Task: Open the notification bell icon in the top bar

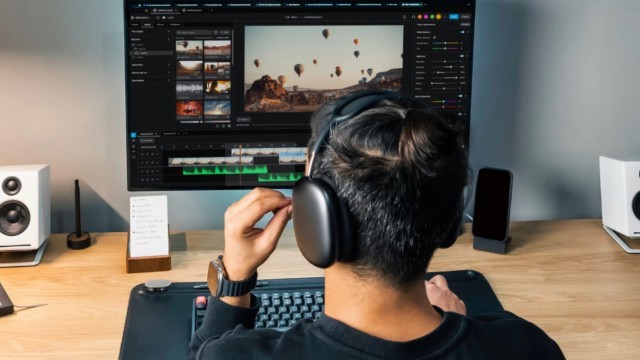Action: coord(404,17)
